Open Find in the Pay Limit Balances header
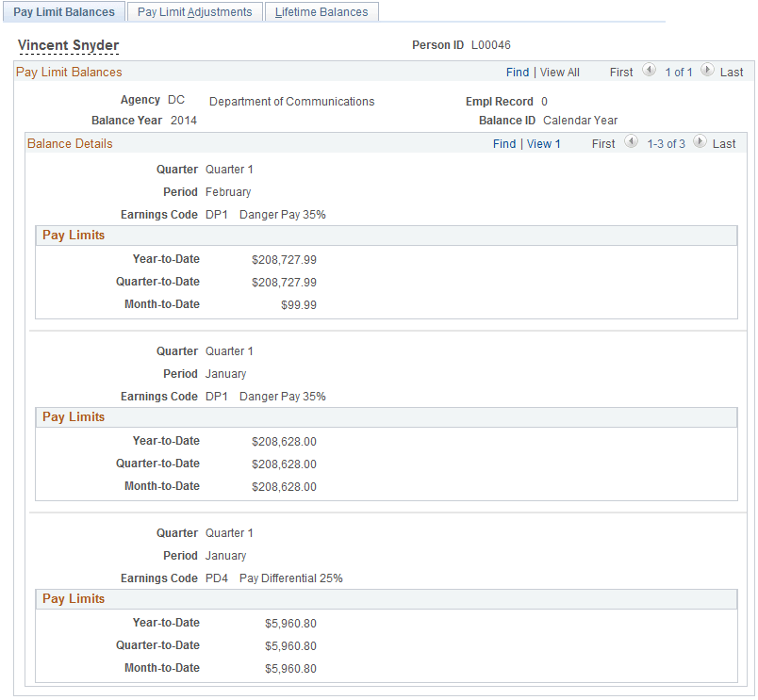This screenshot has width=758, height=700. pyautogui.click(x=517, y=72)
